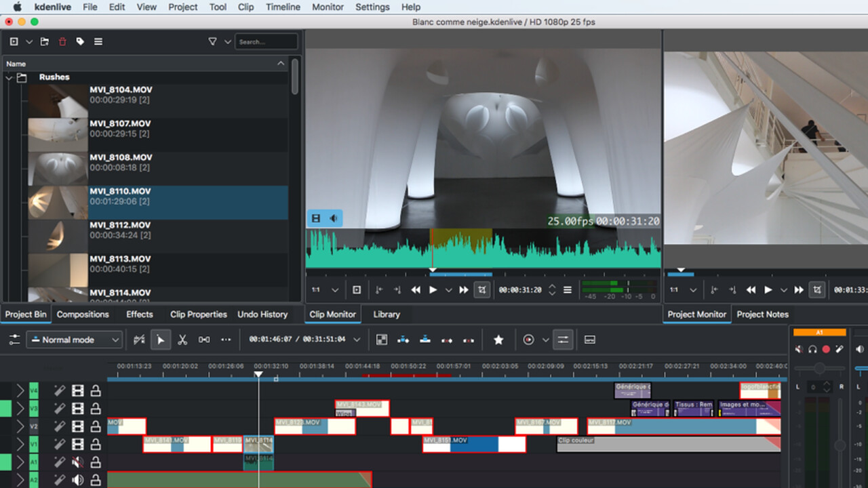Collapse the Rushes folder
Viewport: 868px width, 488px height.
coord(9,78)
